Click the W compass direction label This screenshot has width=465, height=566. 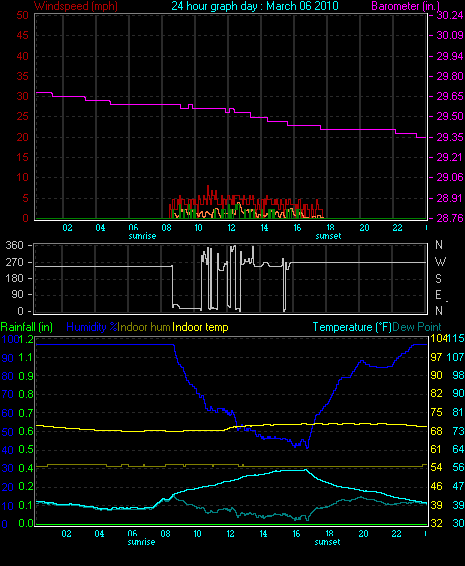(x=440, y=261)
